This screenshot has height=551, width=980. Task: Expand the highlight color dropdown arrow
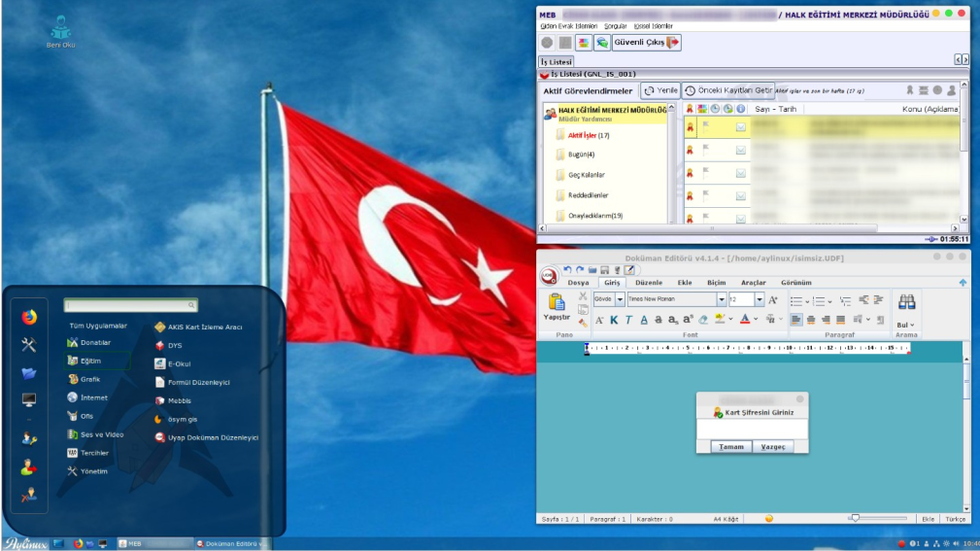pos(730,320)
